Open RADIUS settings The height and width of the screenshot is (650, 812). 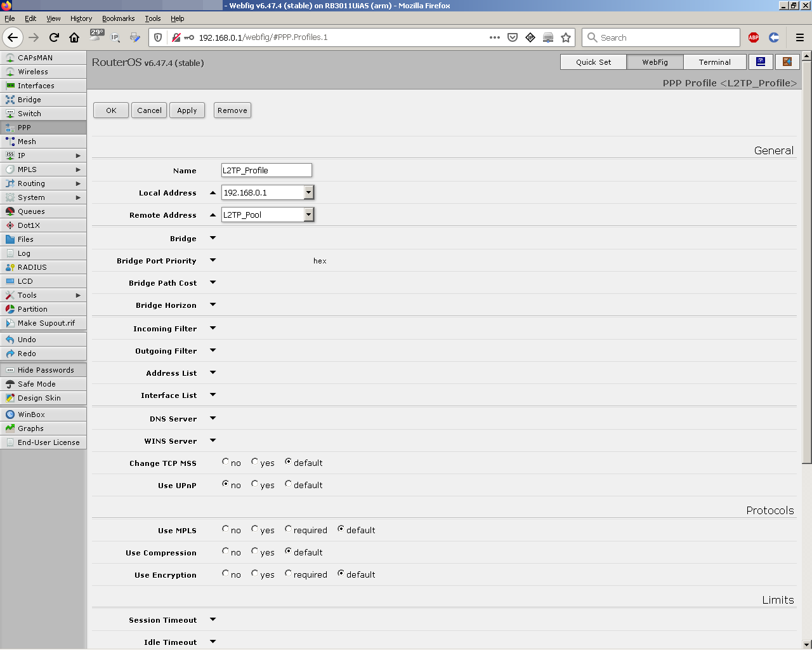click(x=43, y=267)
